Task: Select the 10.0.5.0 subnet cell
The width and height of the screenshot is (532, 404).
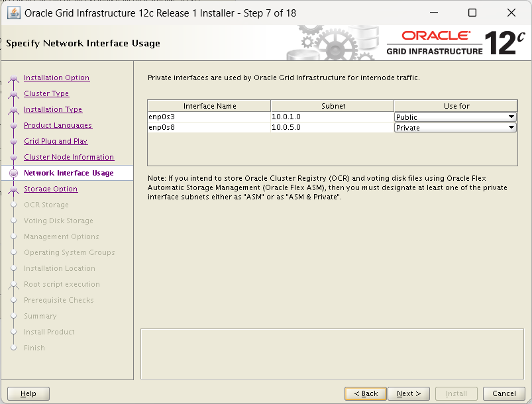Action: [x=332, y=128]
